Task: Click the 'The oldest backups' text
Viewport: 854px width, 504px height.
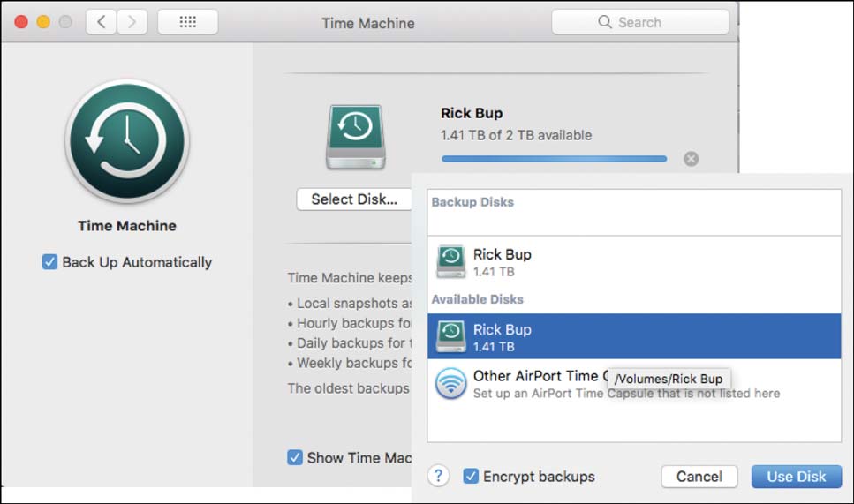Action: pos(349,388)
